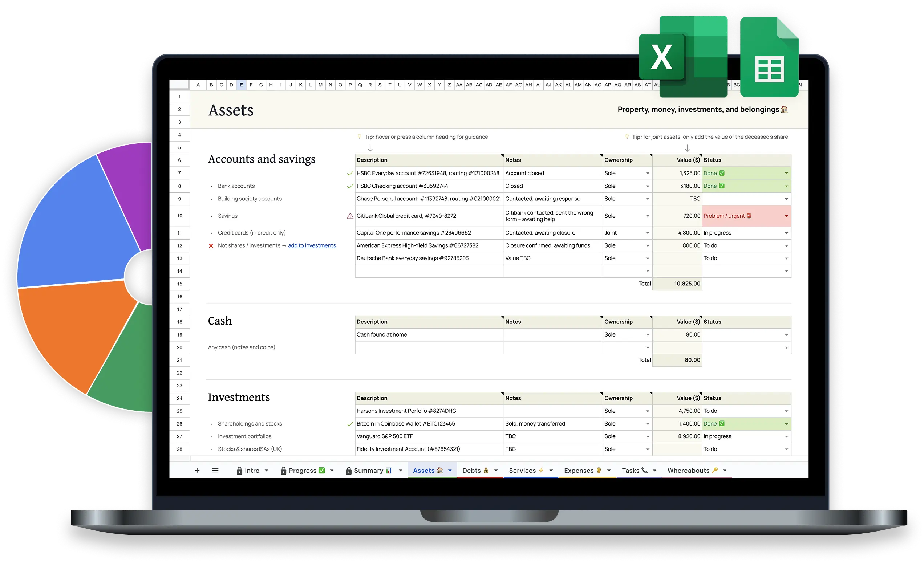This screenshot has height=574, width=924.
Task: Click Done status cell for Bitcoin row
Action: pyautogui.click(x=747, y=424)
